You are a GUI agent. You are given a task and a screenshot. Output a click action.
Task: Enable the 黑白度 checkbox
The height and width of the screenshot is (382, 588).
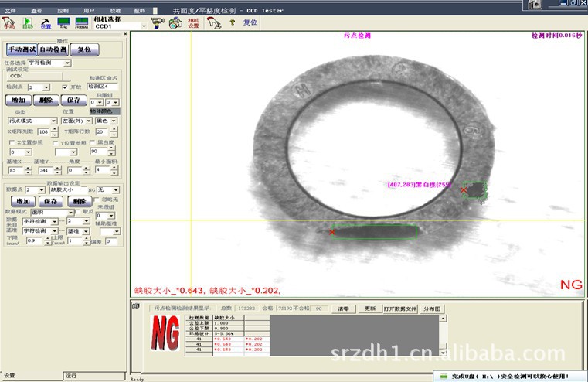coord(93,143)
